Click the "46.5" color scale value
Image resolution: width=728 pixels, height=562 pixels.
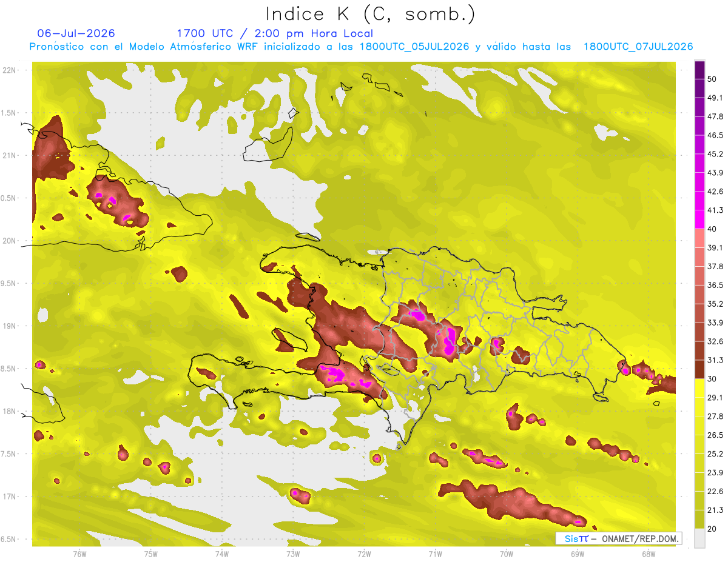(715, 135)
